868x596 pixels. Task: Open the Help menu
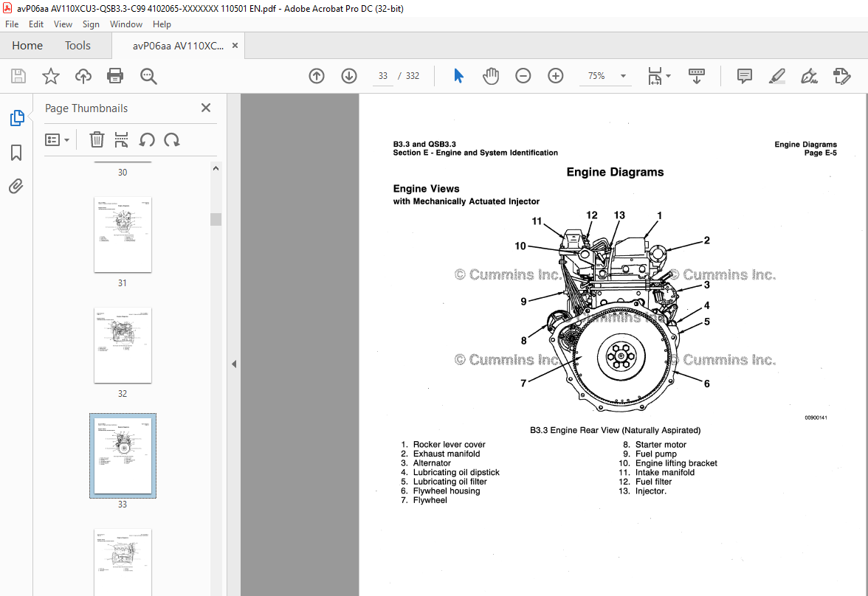tap(162, 24)
